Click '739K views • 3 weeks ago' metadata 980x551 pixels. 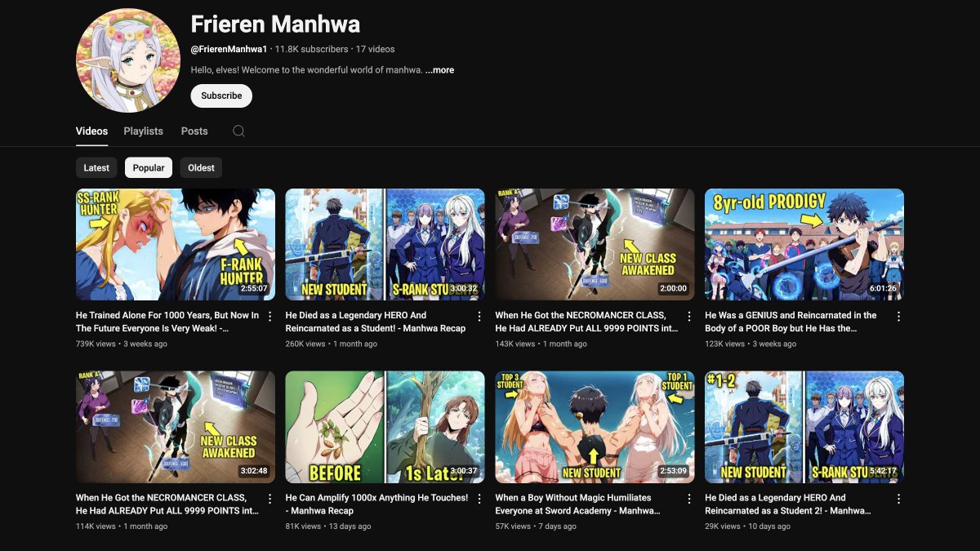click(x=122, y=344)
